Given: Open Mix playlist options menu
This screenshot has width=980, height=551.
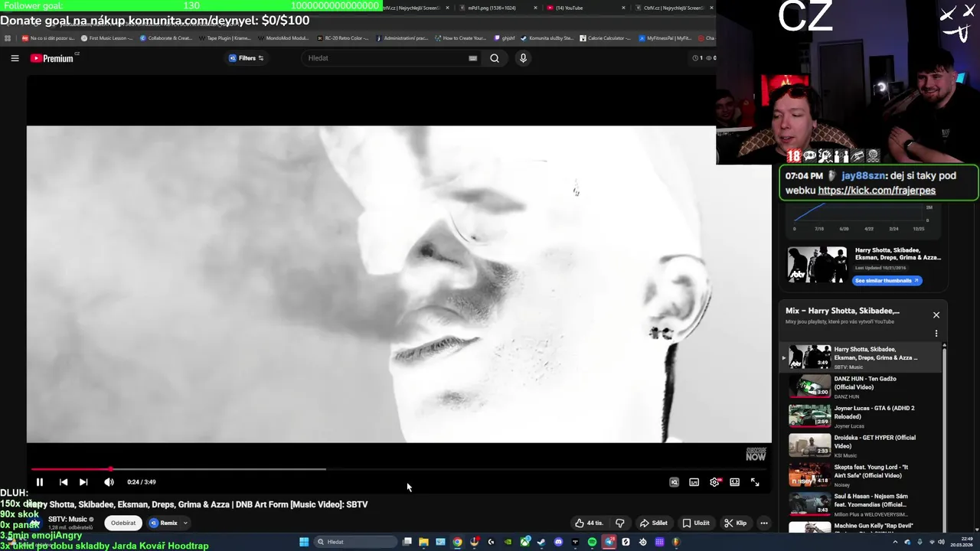Looking at the screenshot, I should pos(936,334).
